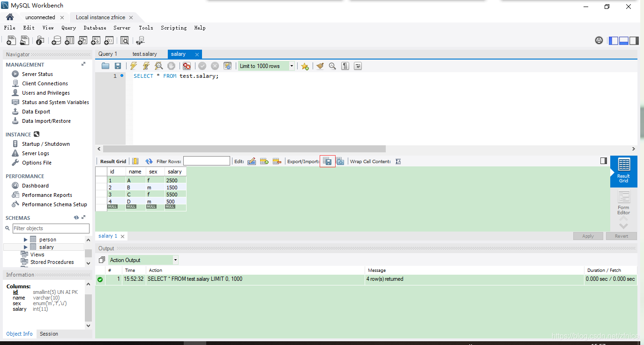Commit the transaction checkmark icon
This screenshot has height=345, width=644.
[202, 66]
